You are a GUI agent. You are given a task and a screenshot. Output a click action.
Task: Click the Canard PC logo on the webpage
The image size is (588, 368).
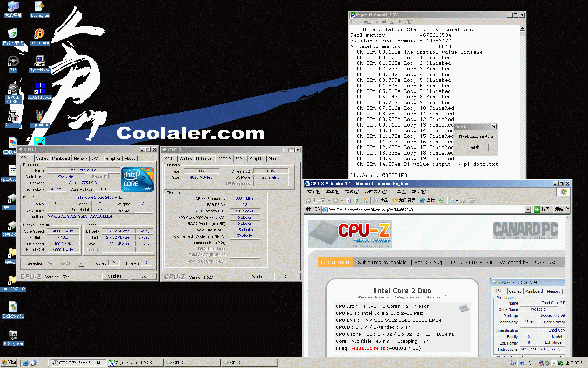525,230
